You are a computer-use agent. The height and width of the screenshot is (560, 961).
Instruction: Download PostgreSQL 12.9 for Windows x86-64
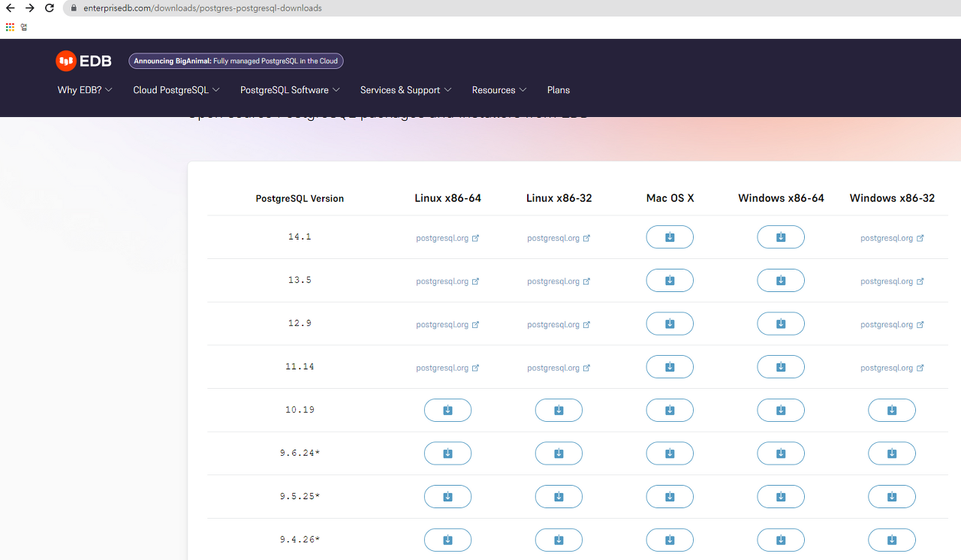coord(781,324)
